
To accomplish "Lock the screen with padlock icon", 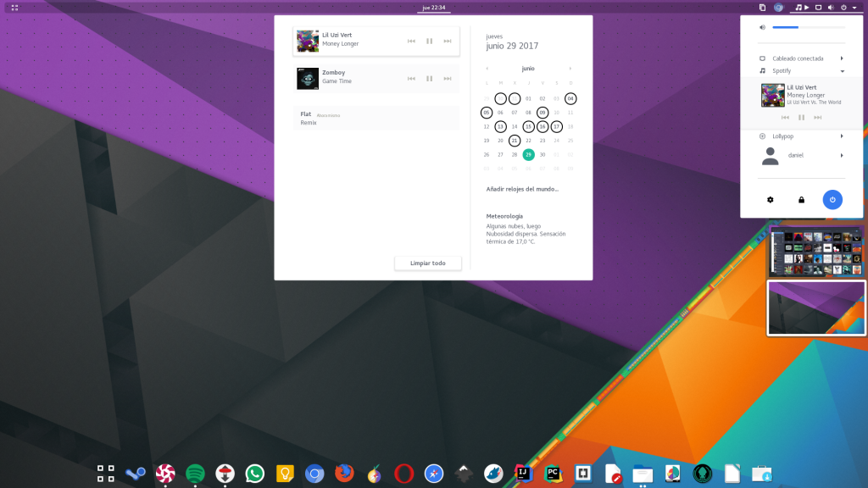I will 801,200.
